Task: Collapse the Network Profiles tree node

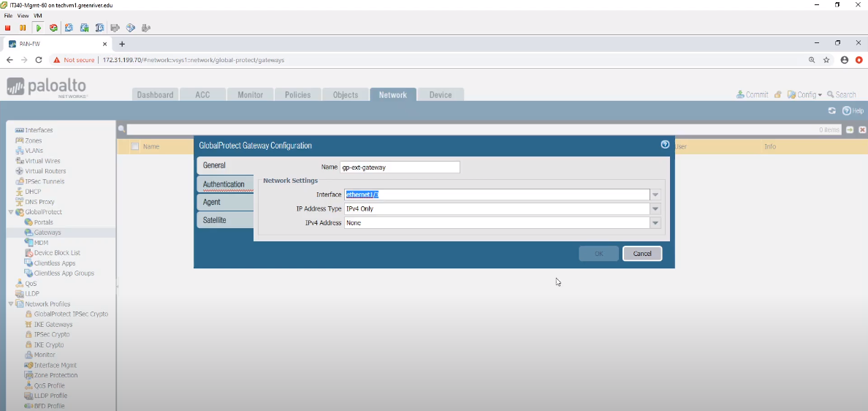Action: tap(10, 304)
